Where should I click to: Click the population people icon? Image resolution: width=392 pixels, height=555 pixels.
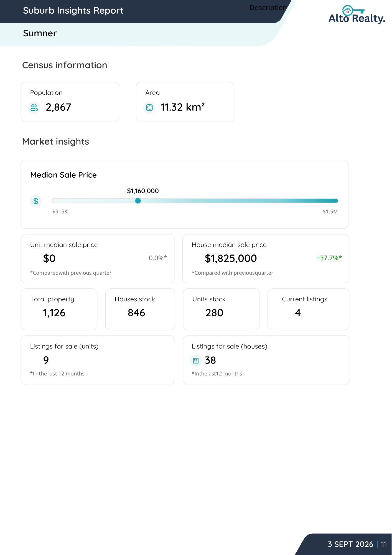click(x=34, y=108)
